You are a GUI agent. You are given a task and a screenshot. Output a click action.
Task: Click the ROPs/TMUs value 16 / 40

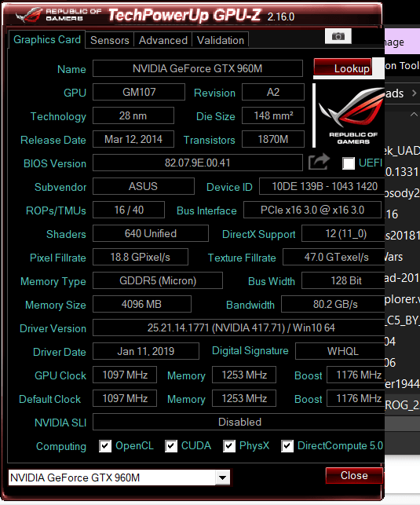tap(129, 210)
